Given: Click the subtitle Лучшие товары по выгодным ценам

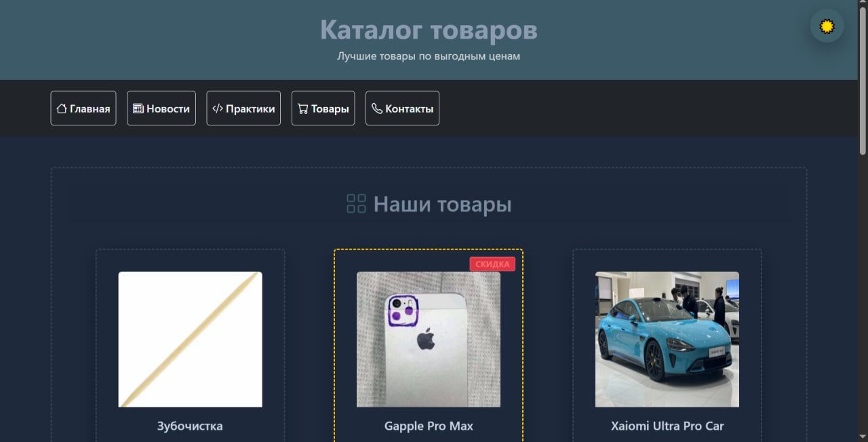Looking at the screenshot, I should coord(429,56).
